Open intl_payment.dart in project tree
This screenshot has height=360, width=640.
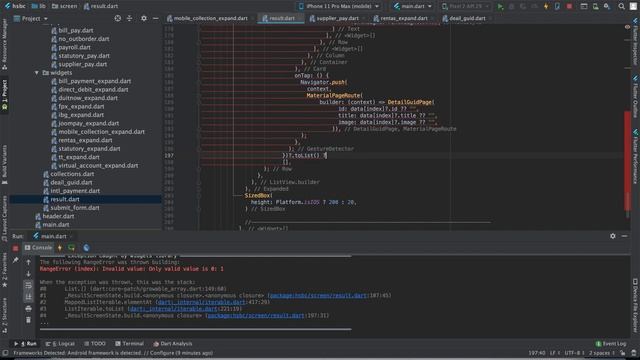(x=75, y=191)
